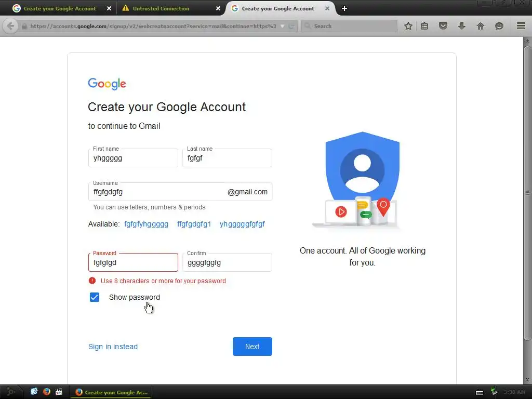Viewport: 532px width, 399px height.
Task: Click the Password input field
Action: 133,262
